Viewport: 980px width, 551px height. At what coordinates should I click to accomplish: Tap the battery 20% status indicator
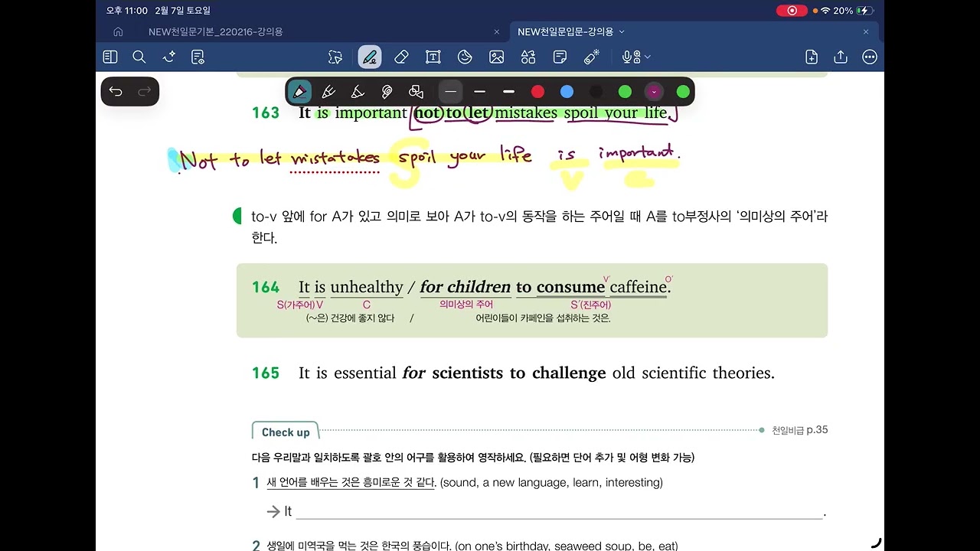(853, 11)
